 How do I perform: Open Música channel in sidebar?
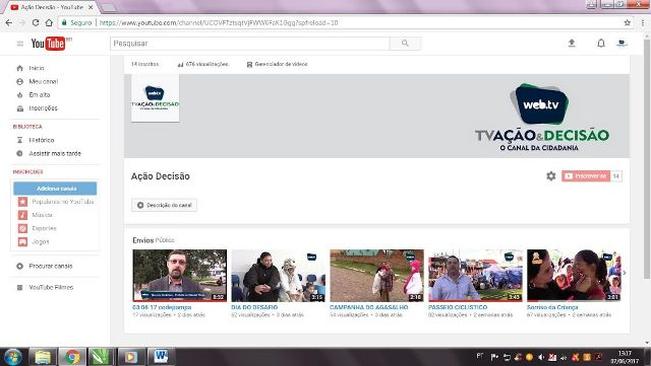[x=35, y=215]
